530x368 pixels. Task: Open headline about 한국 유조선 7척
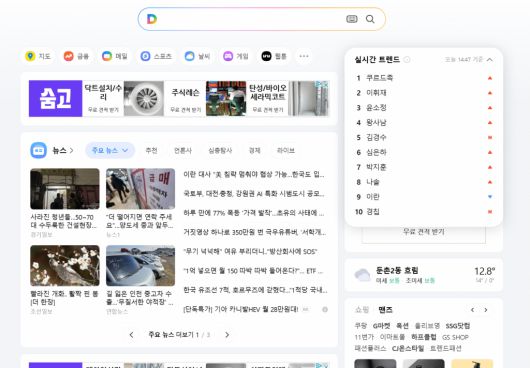[x=256, y=290]
